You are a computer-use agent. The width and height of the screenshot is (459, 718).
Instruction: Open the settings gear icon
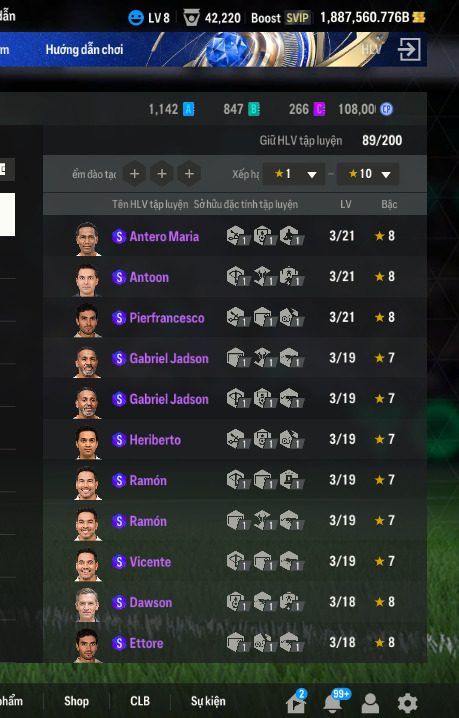(x=407, y=703)
